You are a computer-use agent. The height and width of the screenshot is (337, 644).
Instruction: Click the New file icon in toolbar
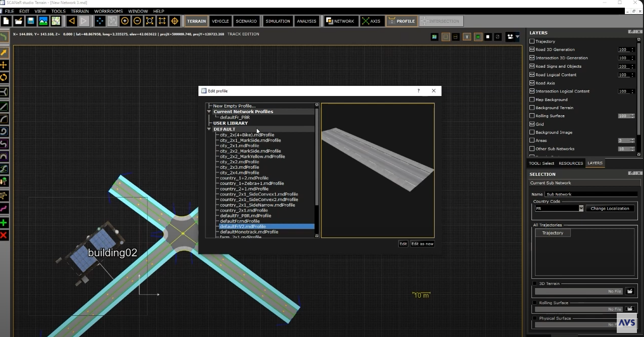click(x=6, y=21)
